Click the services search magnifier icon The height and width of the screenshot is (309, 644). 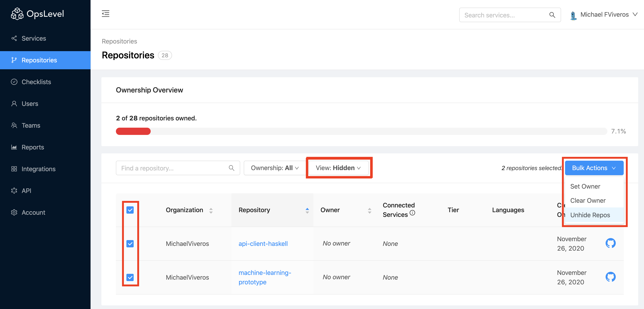(552, 15)
